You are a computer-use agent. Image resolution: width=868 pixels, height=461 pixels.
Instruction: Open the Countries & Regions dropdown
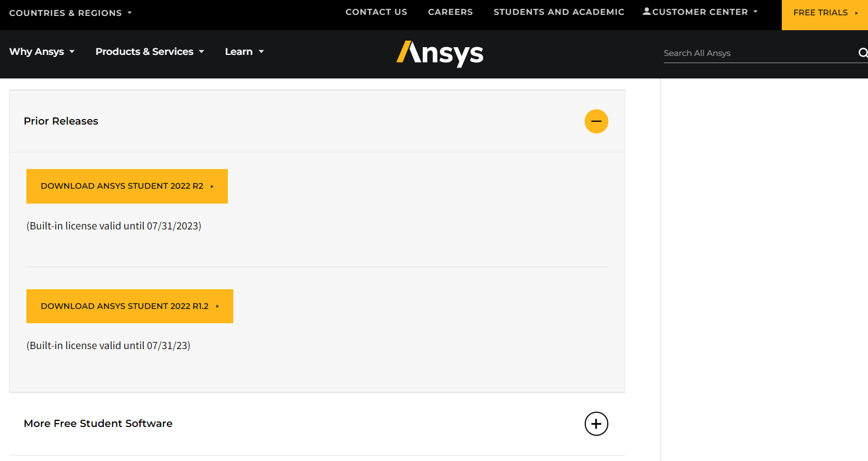click(70, 13)
